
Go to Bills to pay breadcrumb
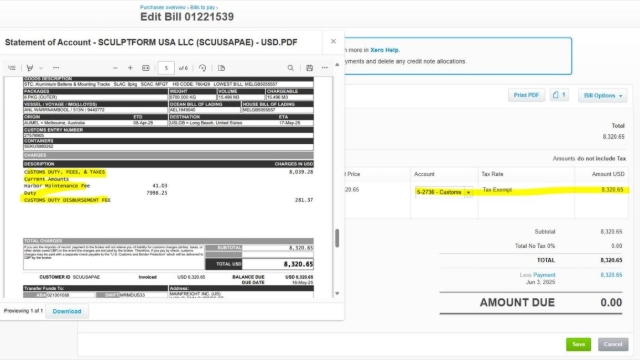point(202,7)
